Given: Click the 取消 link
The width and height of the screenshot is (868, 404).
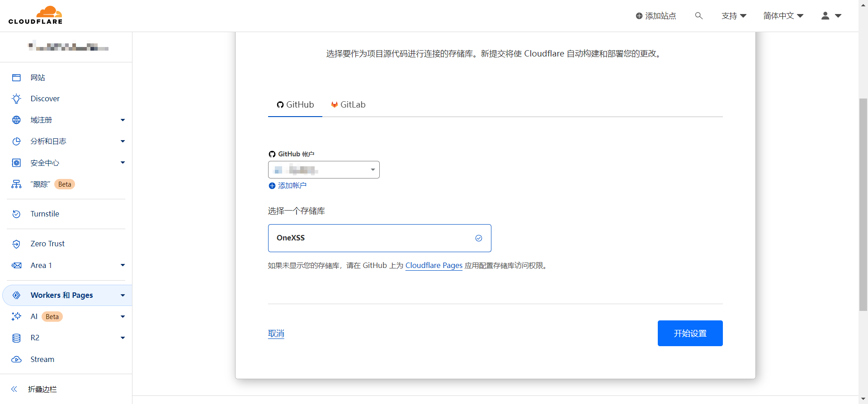Looking at the screenshot, I should pyautogui.click(x=276, y=334).
